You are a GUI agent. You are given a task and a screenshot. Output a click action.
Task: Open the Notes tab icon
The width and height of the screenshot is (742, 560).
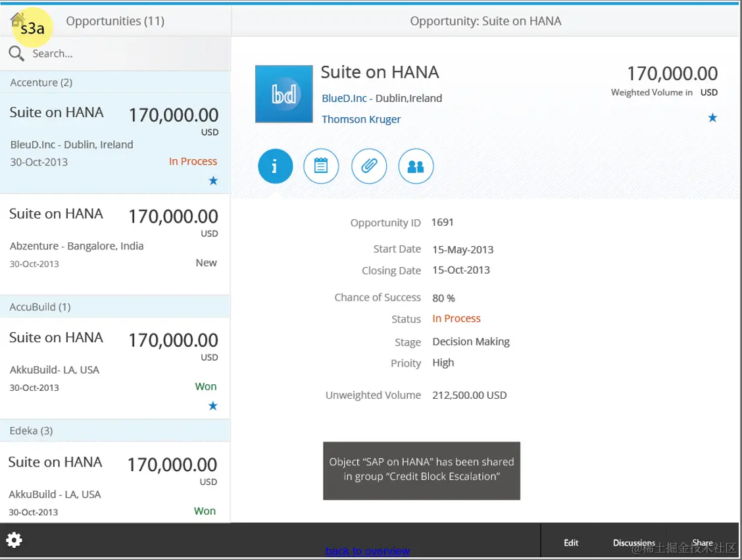[x=321, y=166]
